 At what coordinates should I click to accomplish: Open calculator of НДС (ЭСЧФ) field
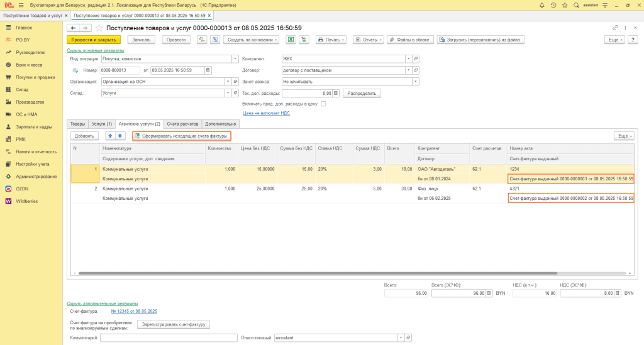pyautogui.click(x=618, y=293)
